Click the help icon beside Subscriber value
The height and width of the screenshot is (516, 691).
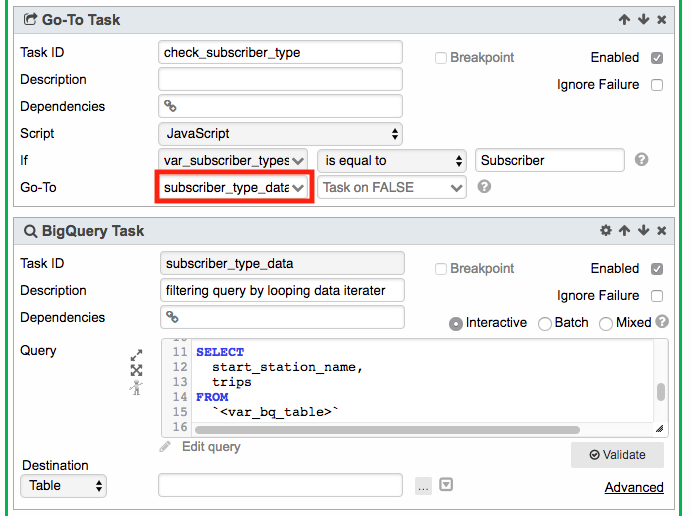coord(642,160)
